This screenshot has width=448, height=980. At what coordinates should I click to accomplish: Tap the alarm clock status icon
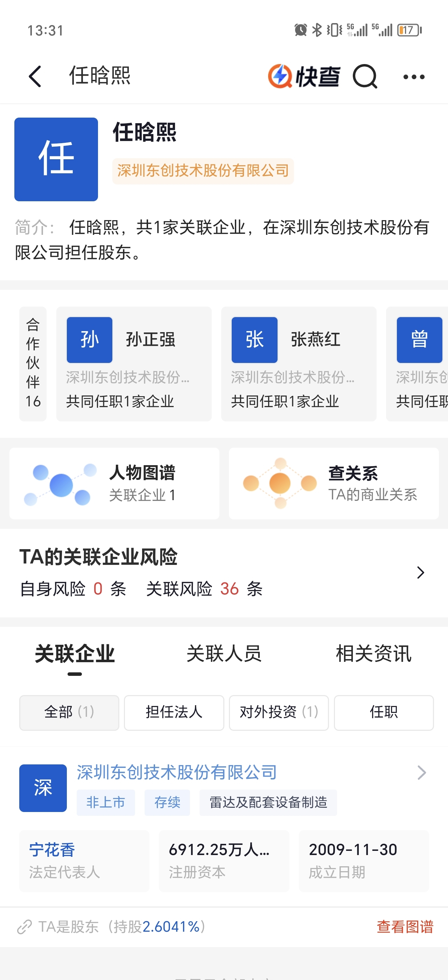tap(300, 30)
